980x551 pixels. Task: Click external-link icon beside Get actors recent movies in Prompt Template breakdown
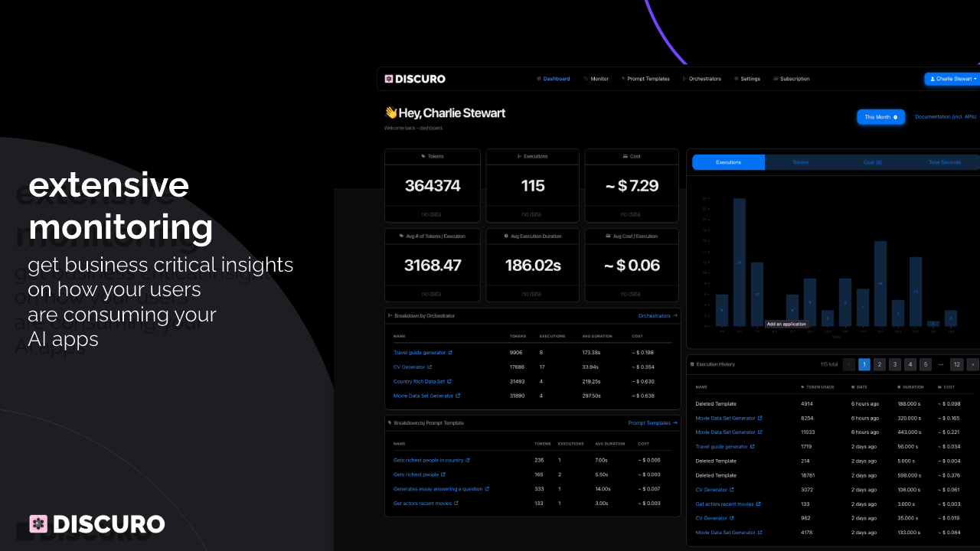coord(456,504)
